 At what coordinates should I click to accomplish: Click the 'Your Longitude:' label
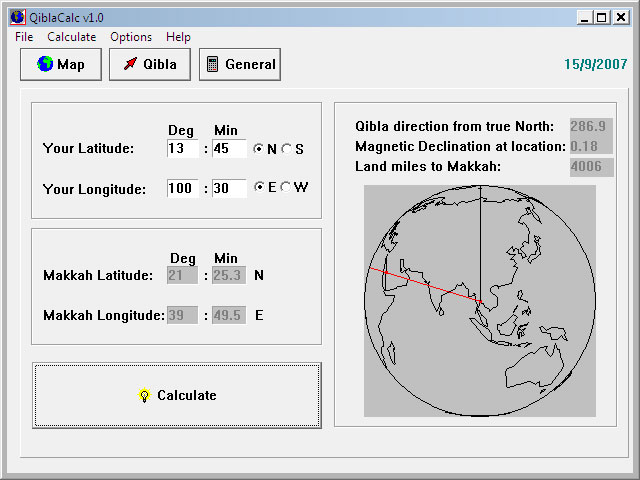[94, 189]
